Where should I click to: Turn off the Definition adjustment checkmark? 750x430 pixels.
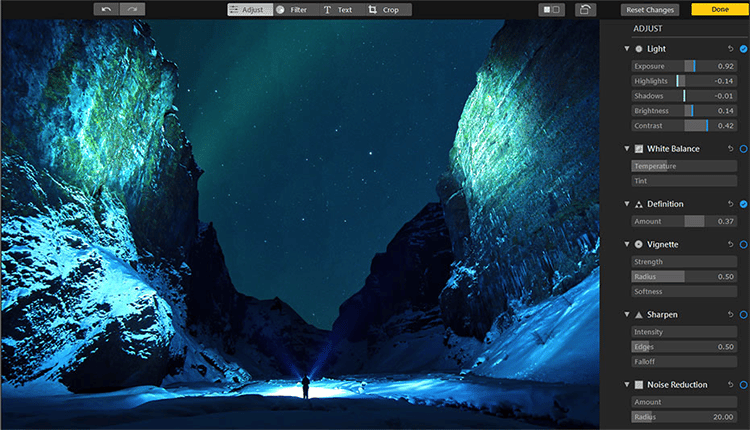click(743, 204)
